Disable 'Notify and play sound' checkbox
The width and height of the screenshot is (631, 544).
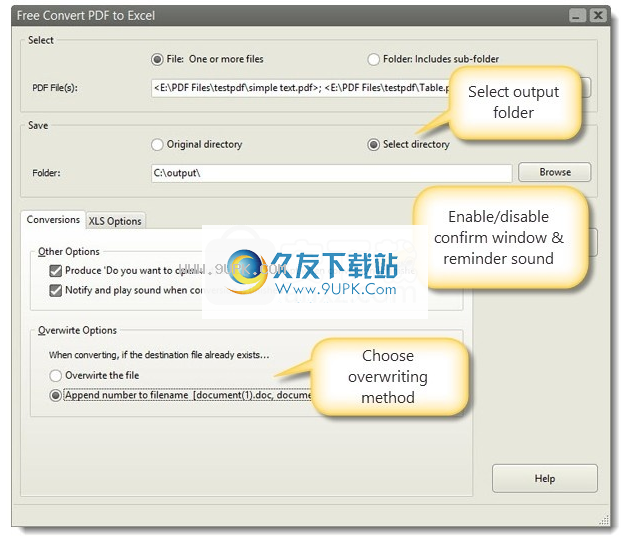tap(56, 291)
